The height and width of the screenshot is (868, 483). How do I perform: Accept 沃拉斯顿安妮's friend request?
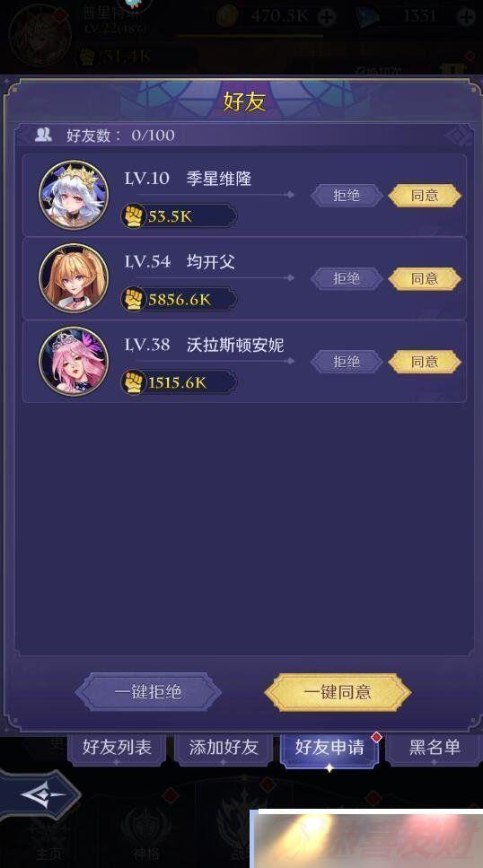click(x=425, y=362)
